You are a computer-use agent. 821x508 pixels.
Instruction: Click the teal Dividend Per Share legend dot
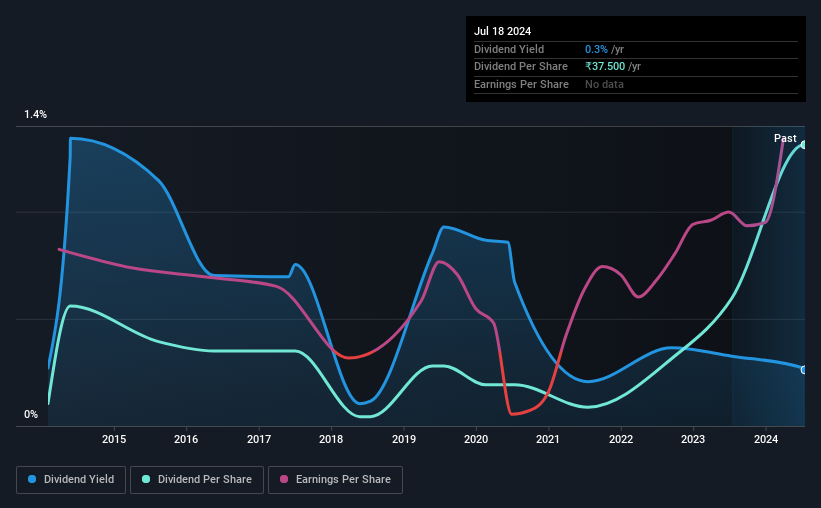(146, 479)
